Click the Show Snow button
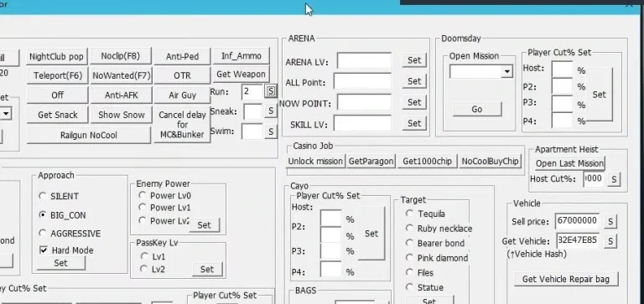 122,115
